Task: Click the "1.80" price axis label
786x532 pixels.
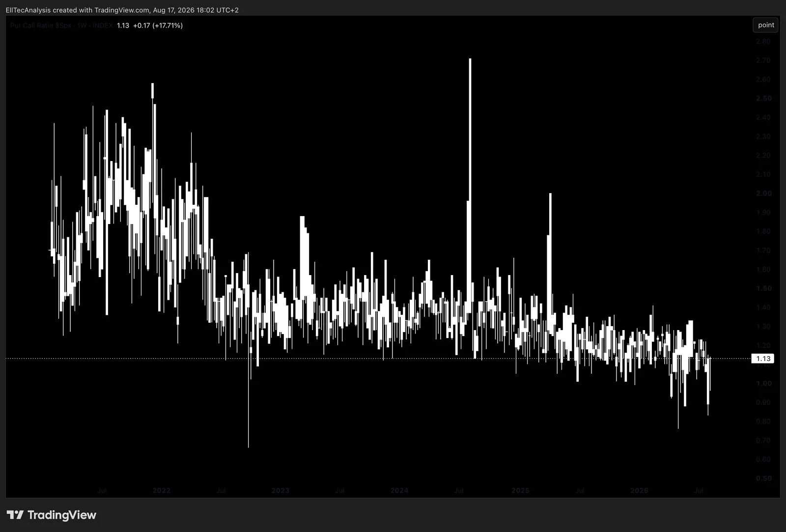Action: [763, 231]
